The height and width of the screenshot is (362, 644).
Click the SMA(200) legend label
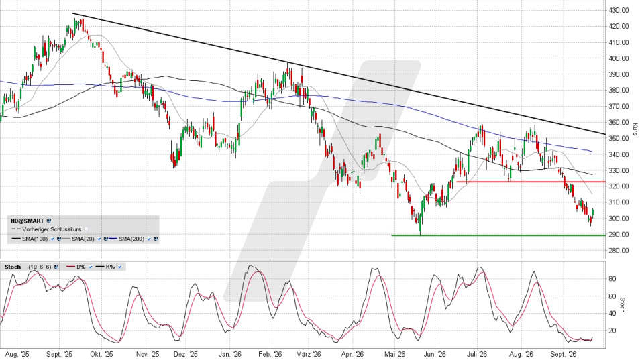click(131, 239)
